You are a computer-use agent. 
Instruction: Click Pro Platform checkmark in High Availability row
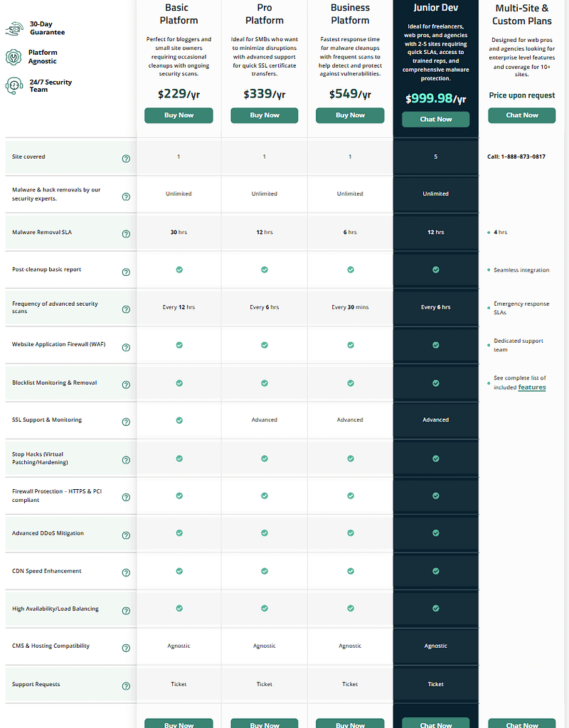[265, 609]
